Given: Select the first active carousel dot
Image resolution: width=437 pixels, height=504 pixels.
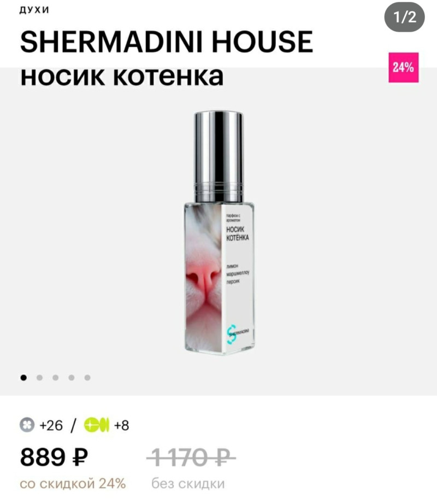Looking at the screenshot, I should pyautogui.click(x=23, y=378).
